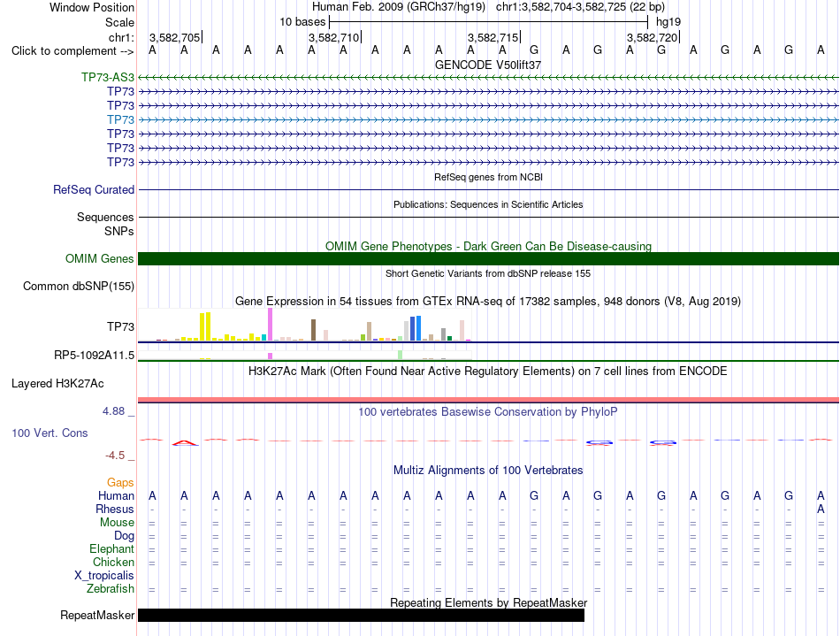Click the -4.5 PhyloP lower scale value
840x636 pixels.
(x=115, y=456)
